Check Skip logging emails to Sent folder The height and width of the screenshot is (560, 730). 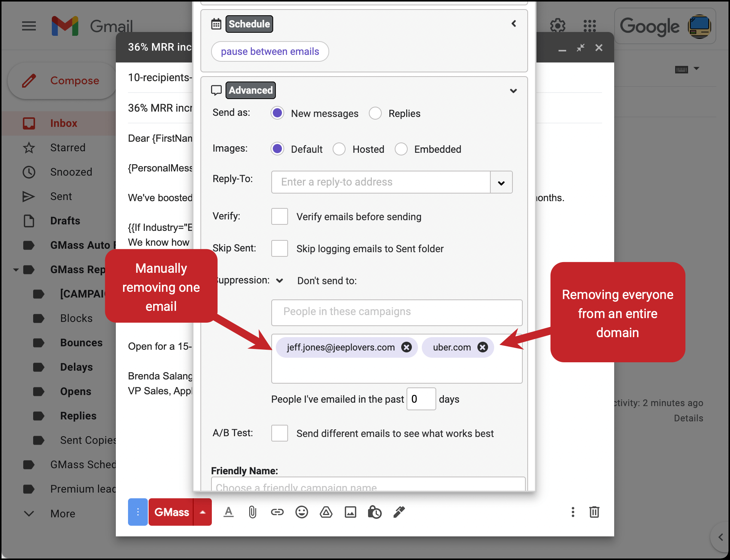click(280, 248)
